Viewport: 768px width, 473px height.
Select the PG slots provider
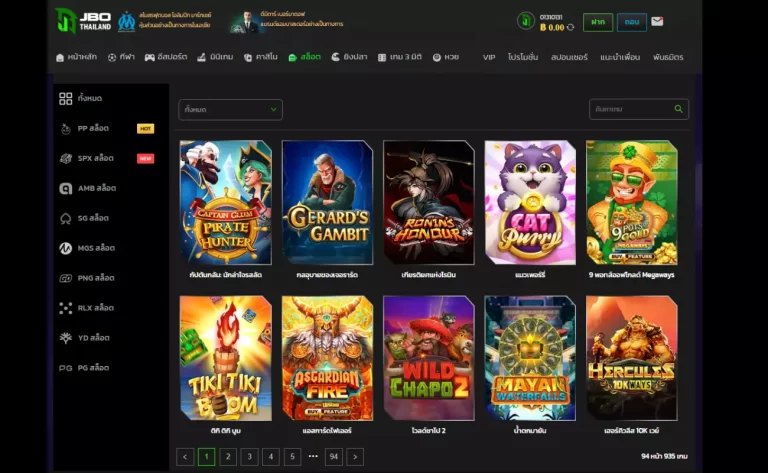(93, 368)
